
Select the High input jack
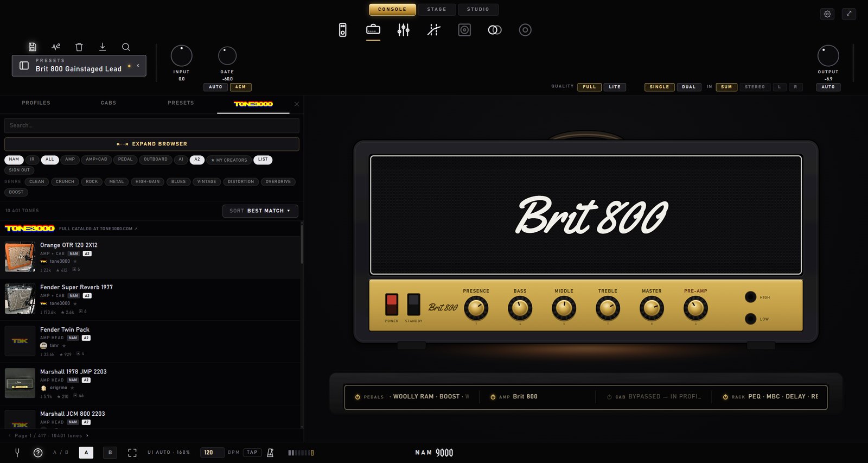750,297
